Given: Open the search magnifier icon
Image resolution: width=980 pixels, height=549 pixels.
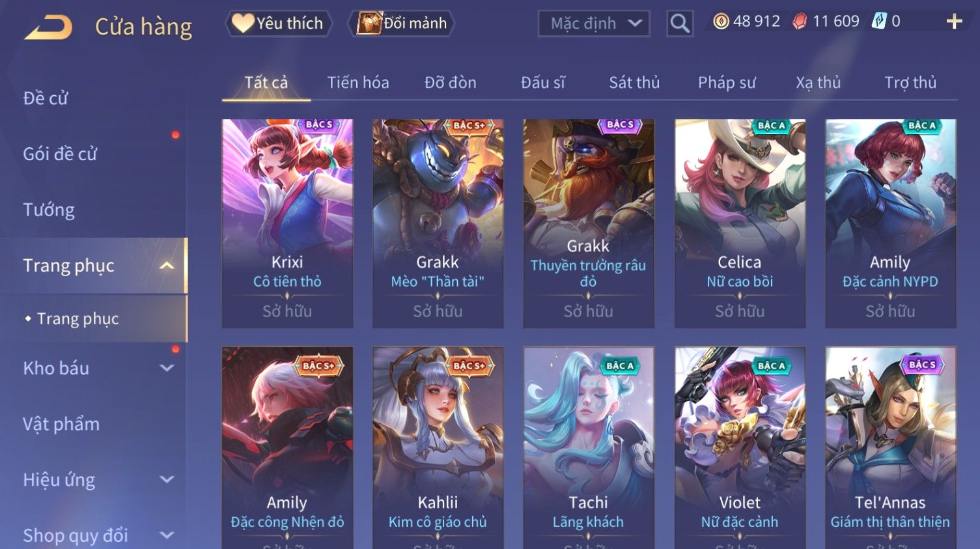Looking at the screenshot, I should pyautogui.click(x=680, y=23).
